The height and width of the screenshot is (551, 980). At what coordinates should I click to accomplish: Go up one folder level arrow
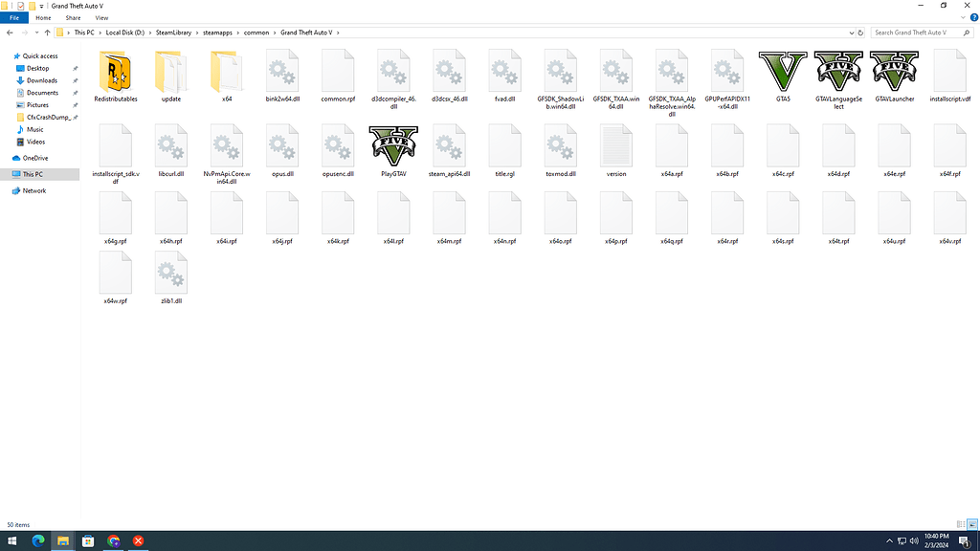pyautogui.click(x=48, y=33)
